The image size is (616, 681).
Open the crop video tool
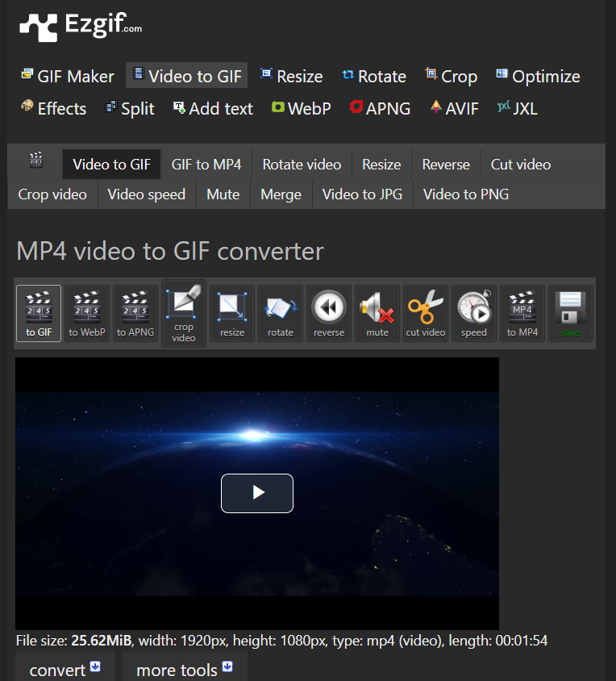[x=184, y=313]
